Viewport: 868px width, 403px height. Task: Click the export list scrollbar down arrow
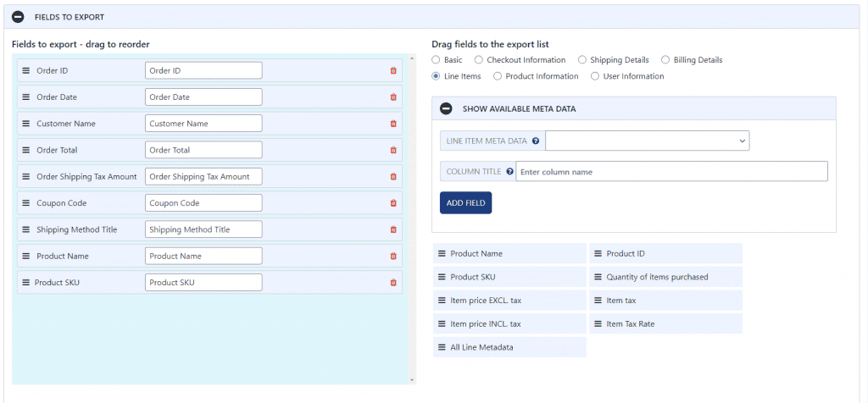click(412, 380)
